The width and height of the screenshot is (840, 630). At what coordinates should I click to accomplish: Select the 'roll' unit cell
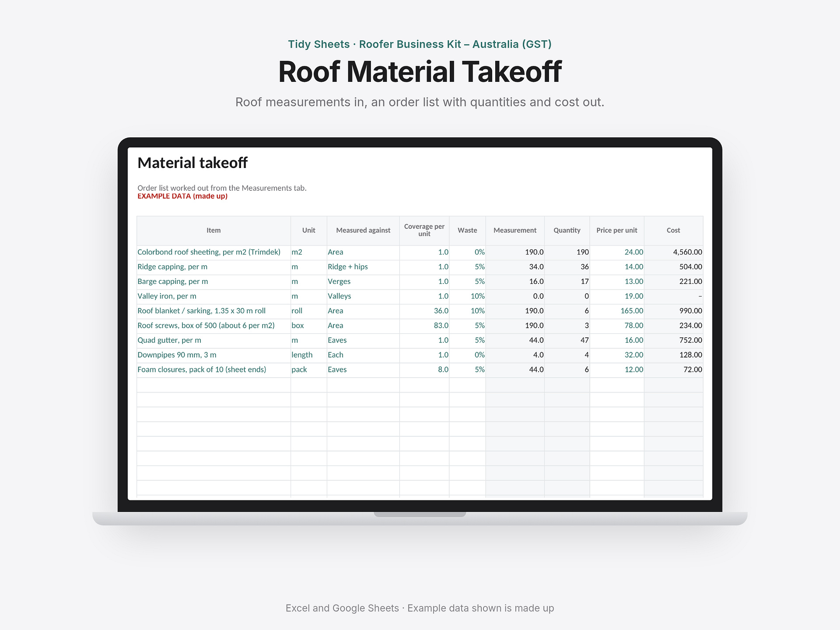(308, 311)
